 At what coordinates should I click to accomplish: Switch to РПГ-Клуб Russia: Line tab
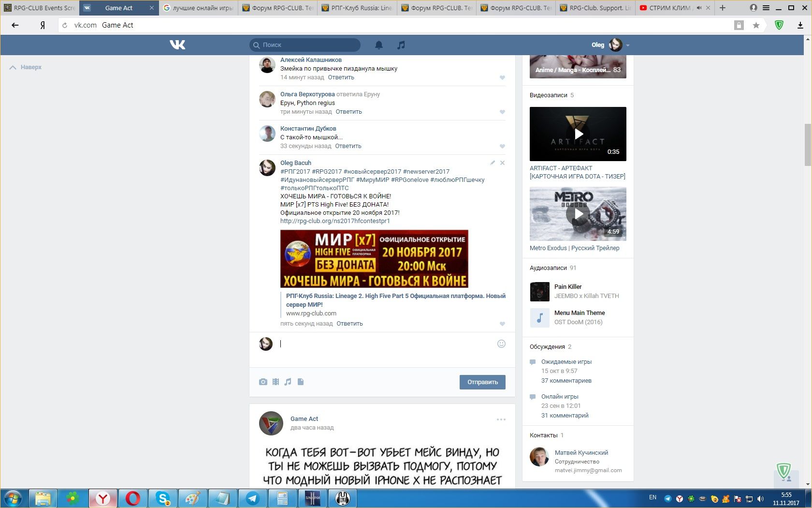point(357,8)
